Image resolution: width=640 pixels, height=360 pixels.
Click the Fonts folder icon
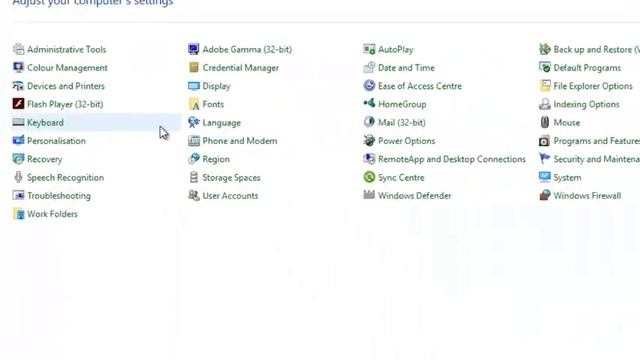193,104
